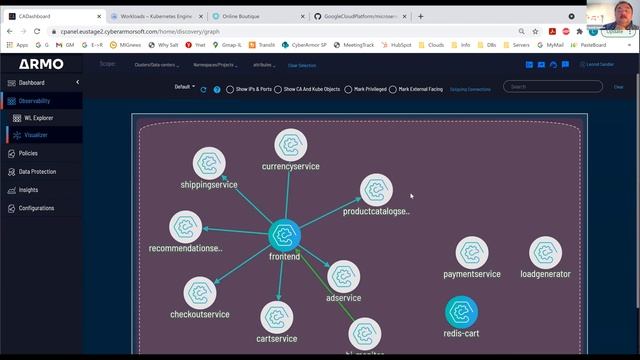Viewport: 640px width, 360px height.
Task: Click the checkoutservice node
Action: tap(200, 293)
